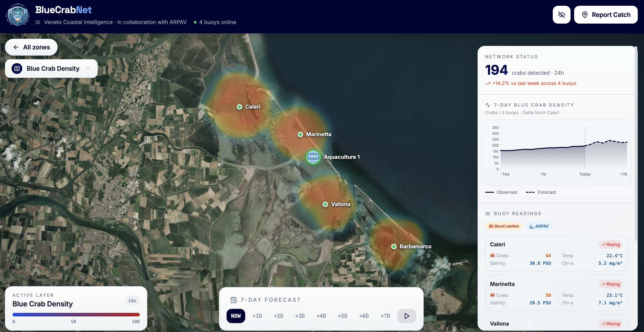The width and height of the screenshot is (644, 332).
Task: Click the Aquaculture 1 map label
Action: (342, 157)
